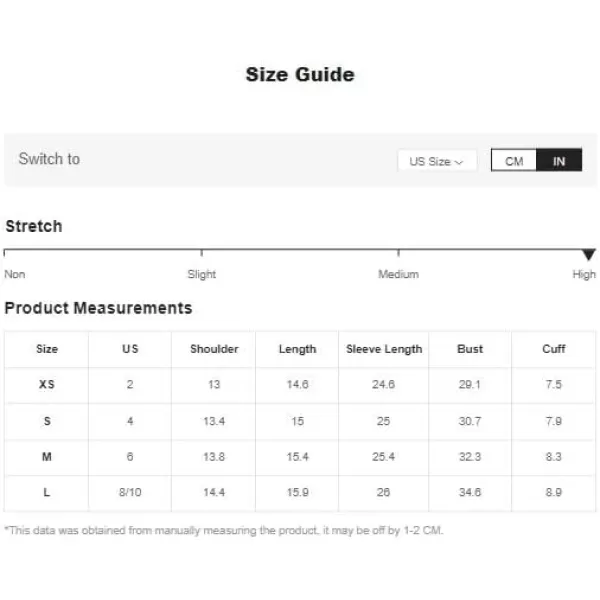This screenshot has width=600, height=600.
Task: Select the IN unit toggle
Action: pos(559,160)
